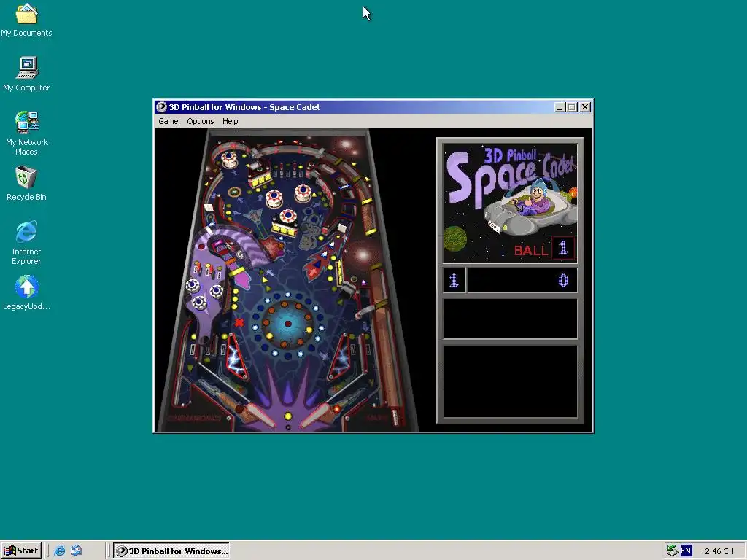Select the Recycle Bin icon

(26, 183)
